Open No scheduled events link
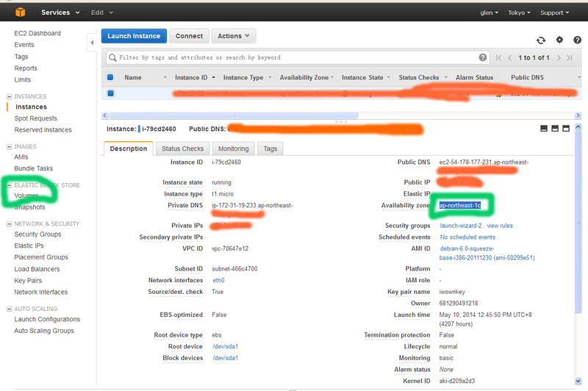This screenshot has width=588, height=391. (x=467, y=237)
